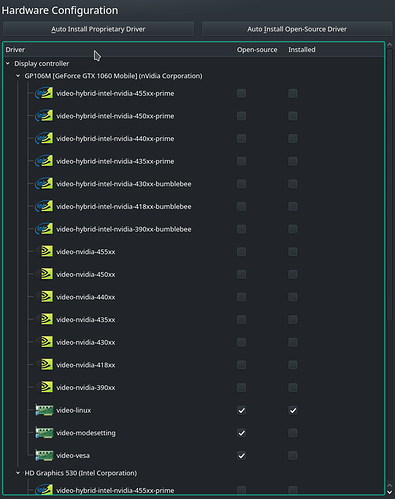Select video-nvidia-390xx driver name
This screenshot has width=395, height=499.
[x=86, y=388]
